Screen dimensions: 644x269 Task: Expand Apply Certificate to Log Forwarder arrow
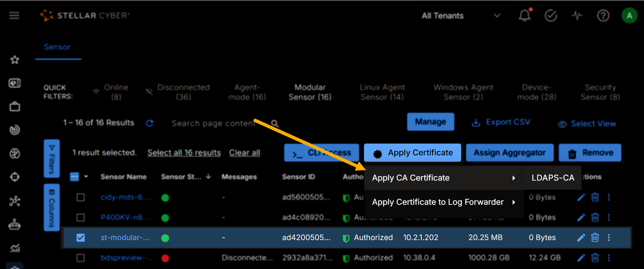(x=514, y=202)
